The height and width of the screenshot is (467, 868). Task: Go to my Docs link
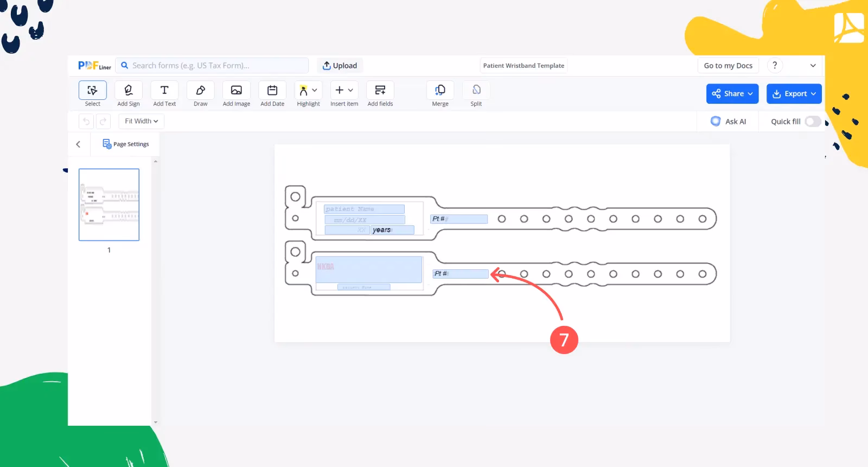tap(728, 66)
